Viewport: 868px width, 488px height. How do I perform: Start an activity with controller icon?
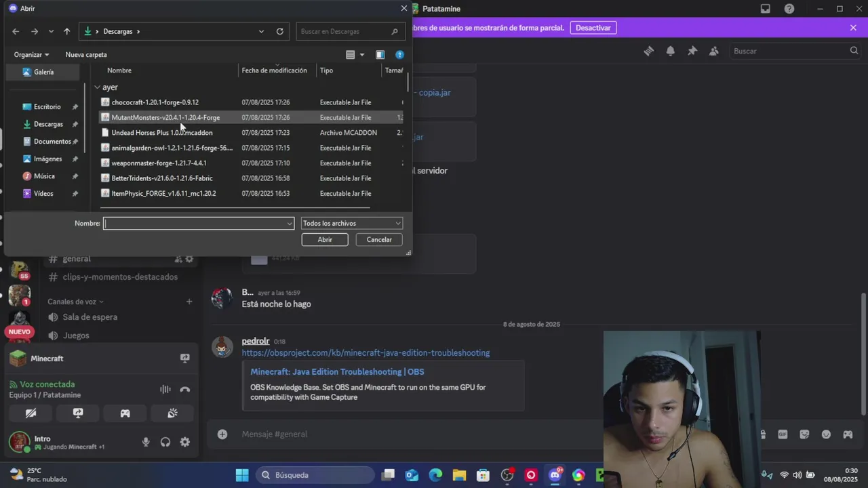(x=125, y=413)
